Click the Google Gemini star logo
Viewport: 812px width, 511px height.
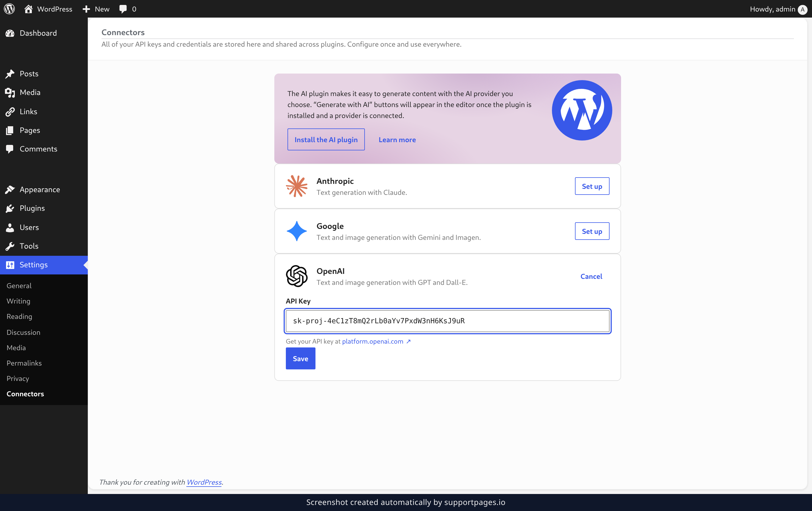tap(297, 231)
